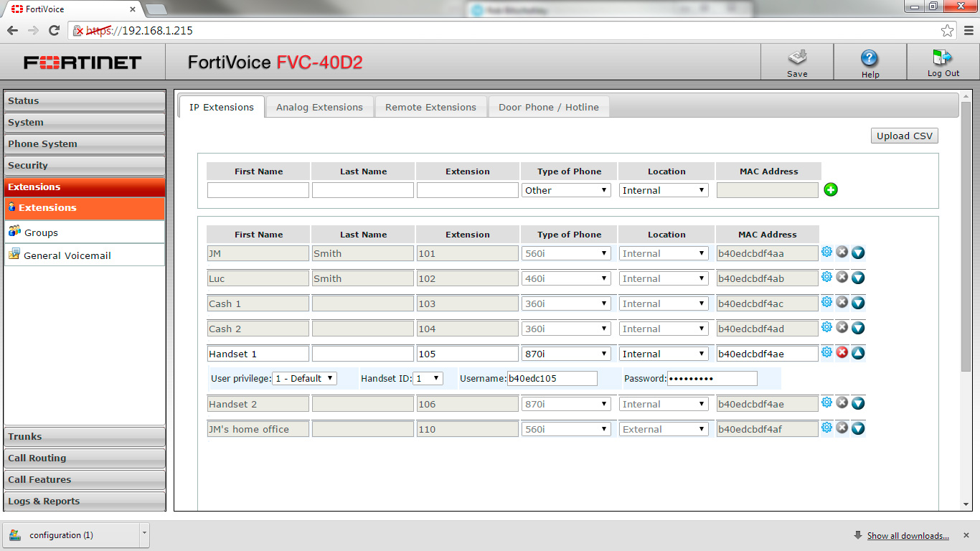Switch to IP Extensions tab
Viewport: 980px width, 551px height.
coord(222,107)
